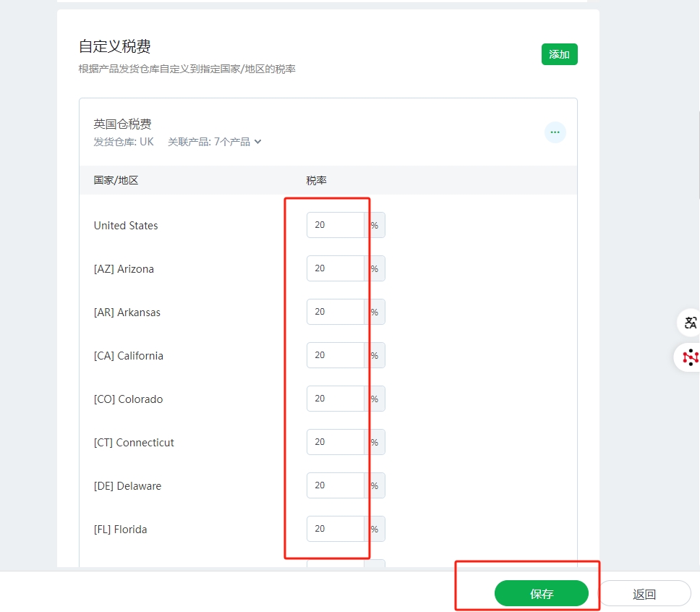Click the 保存 button

coord(542,593)
